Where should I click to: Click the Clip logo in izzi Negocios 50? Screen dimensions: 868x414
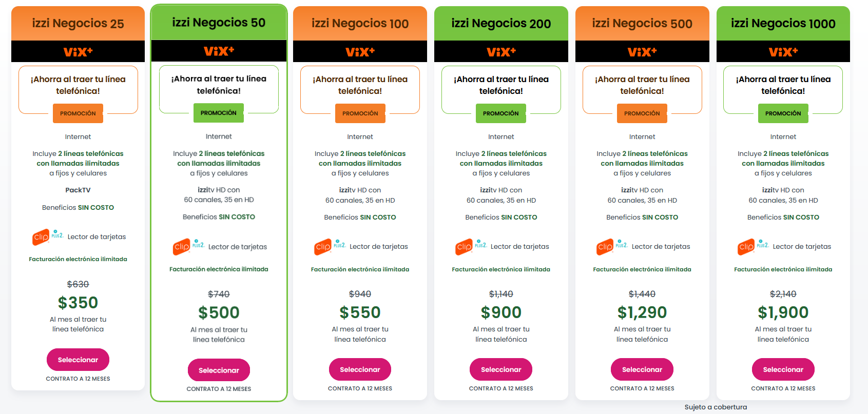182,247
